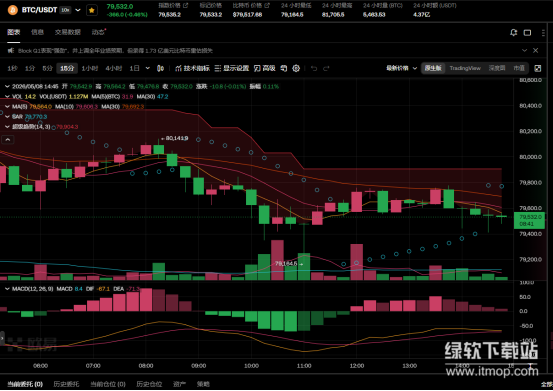
Task: Select the 1日 timeframe
Action: [x=134, y=68]
